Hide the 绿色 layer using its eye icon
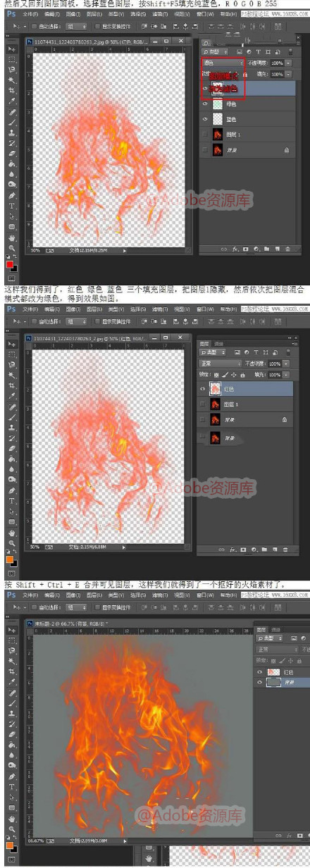 pyautogui.click(x=205, y=104)
